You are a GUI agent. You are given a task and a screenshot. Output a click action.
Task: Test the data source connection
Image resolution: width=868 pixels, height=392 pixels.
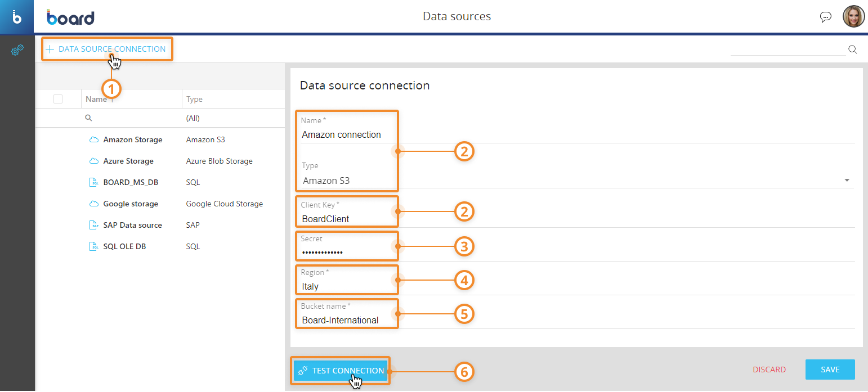click(341, 371)
